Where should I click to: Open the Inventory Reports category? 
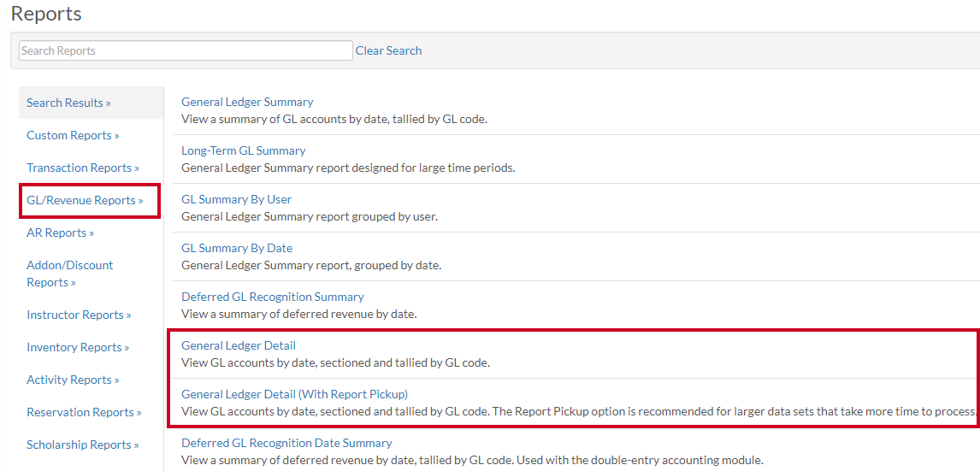[x=78, y=347]
